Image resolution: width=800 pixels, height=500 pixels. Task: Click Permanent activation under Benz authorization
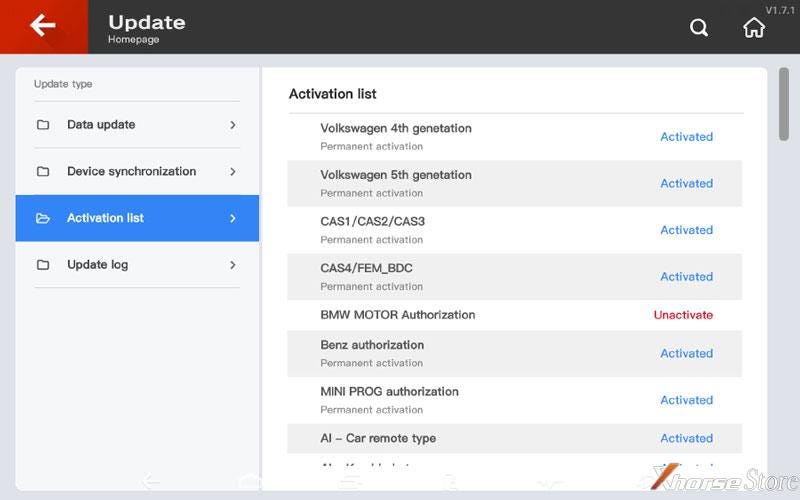371,363
